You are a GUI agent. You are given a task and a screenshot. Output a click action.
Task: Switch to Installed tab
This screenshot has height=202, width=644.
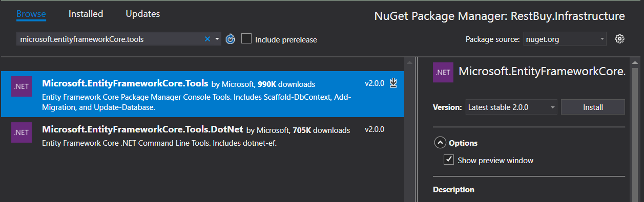pyautogui.click(x=86, y=14)
